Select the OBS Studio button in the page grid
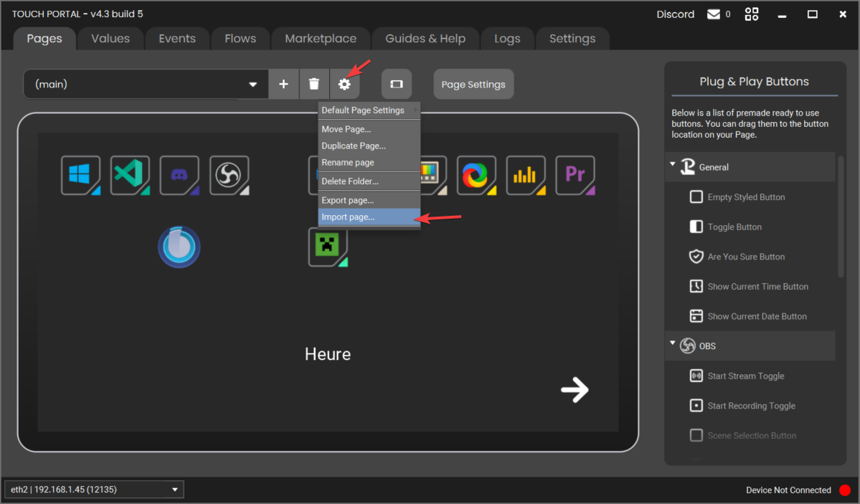 pyautogui.click(x=230, y=176)
